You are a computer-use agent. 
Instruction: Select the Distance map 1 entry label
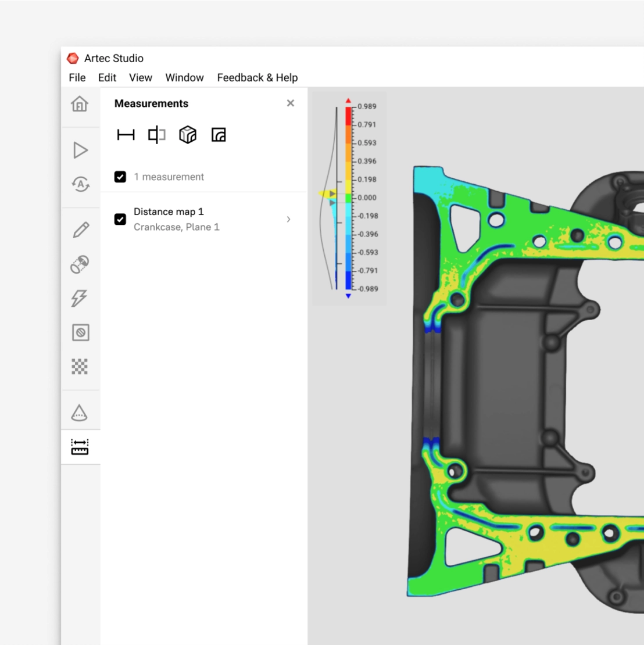point(169,212)
